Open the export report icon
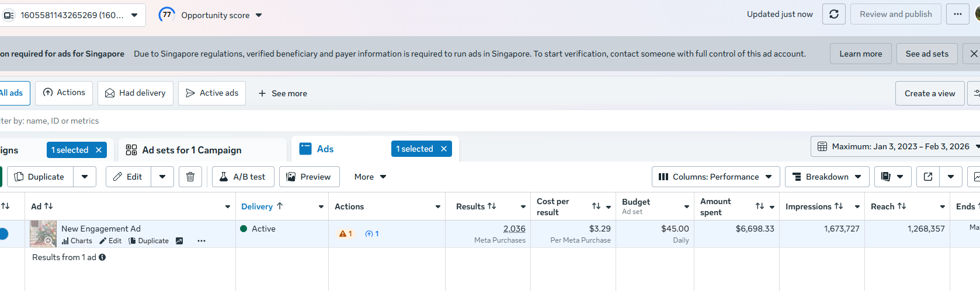Image resolution: width=980 pixels, height=291 pixels. tap(928, 177)
